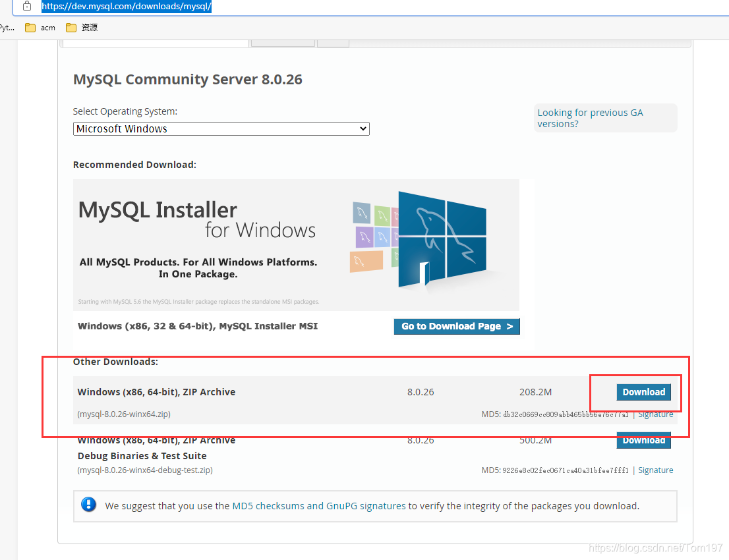Download the mysql-8.0.26-winx64.zip archive
The width and height of the screenshot is (729, 560).
643,392
